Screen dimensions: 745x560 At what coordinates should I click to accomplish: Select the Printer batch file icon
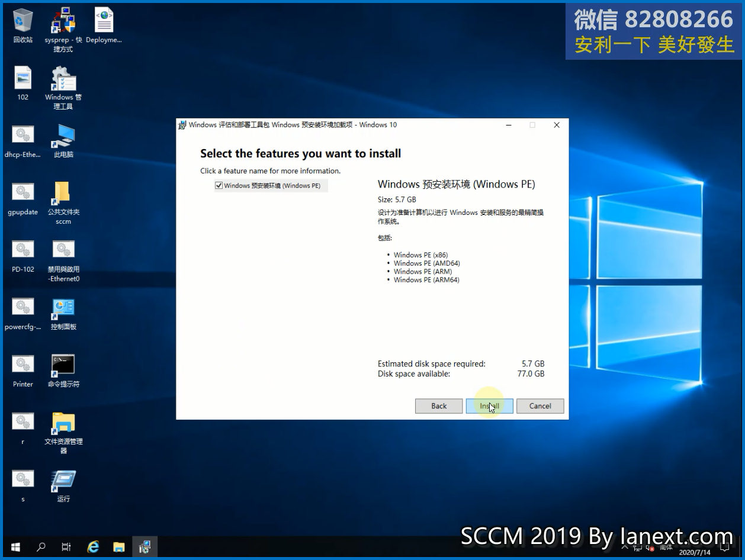[23, 371]
